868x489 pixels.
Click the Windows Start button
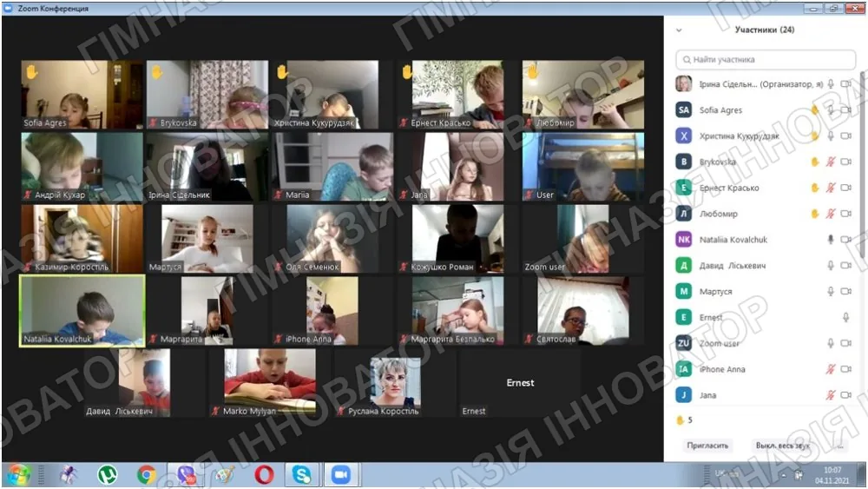(18, 475)
